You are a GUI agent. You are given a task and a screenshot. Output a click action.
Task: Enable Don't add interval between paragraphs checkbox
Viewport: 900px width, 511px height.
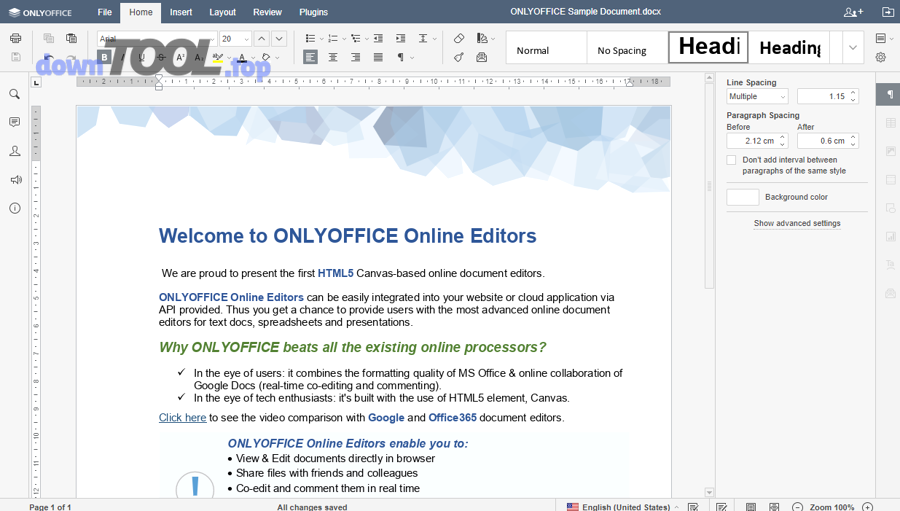point(731,160)
